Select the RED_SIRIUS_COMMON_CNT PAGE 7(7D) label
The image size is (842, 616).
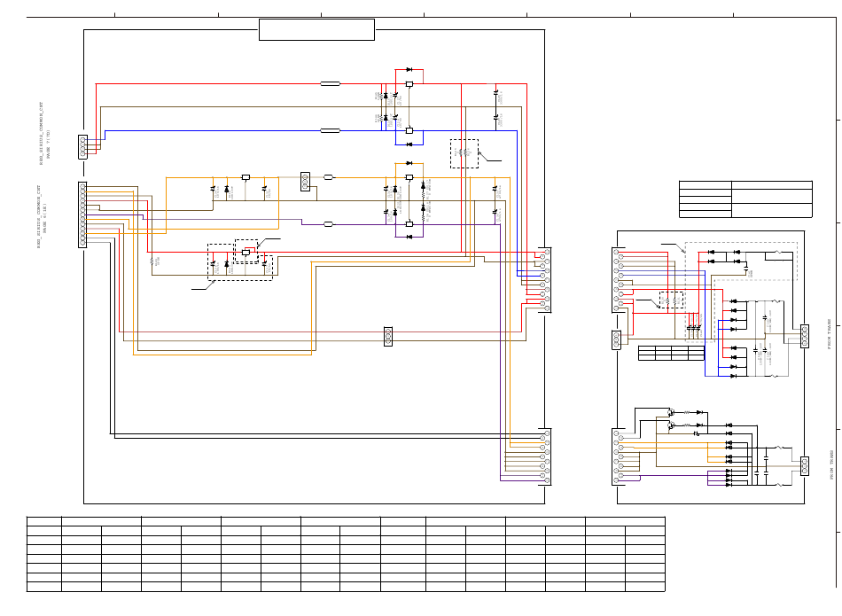(x=44, y=133)
